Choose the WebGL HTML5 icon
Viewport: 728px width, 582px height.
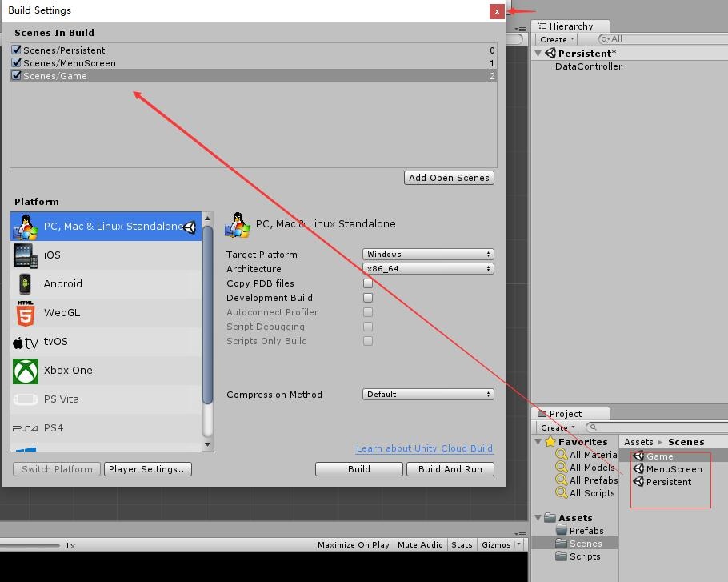pyautogui.click(x=25, y=312)
